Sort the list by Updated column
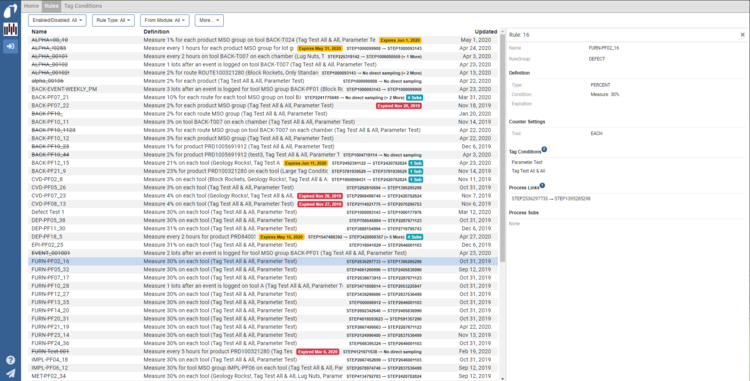The width and height of the screenshot is (750, 381). [x=485, y=32]
